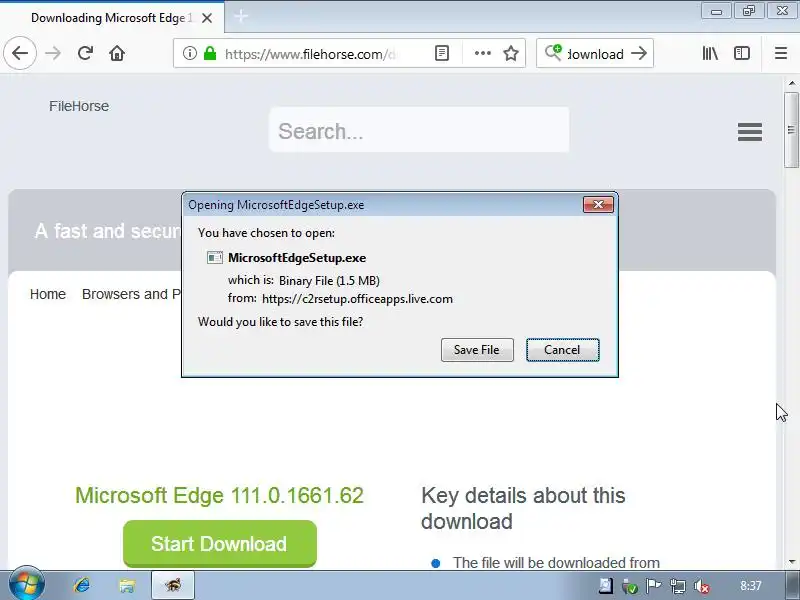The height and width of the screenshot is (600, 800).
Task: Open the Firefox hamburger menu
Action: click(x=781, y=53)
